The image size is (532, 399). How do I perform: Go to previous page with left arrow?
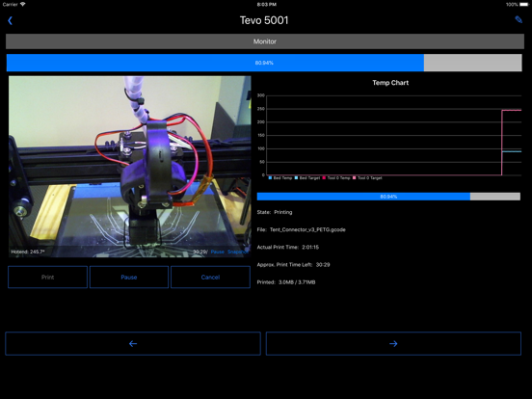tap(133, 344)
